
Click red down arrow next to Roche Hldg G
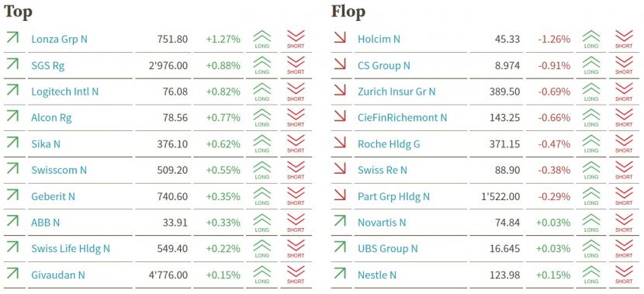[x=340, y=143]
